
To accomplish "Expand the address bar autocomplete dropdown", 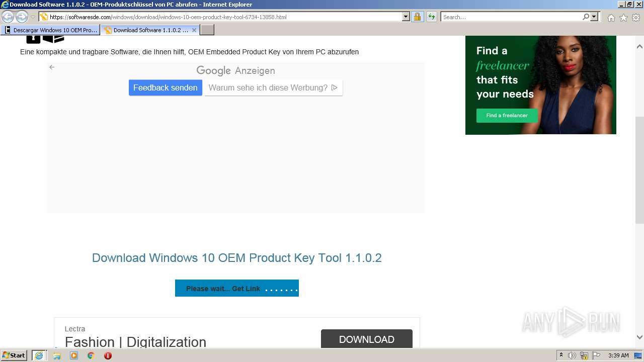I will (406, 17).
